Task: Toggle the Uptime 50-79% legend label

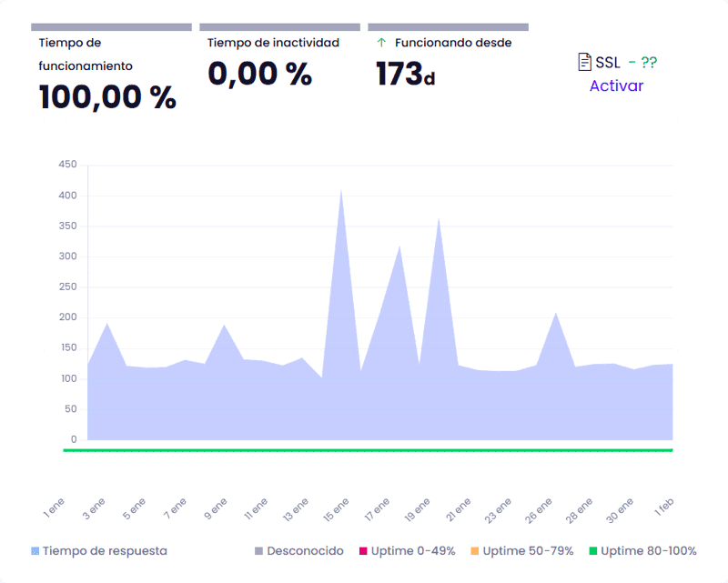Action: pyautogui.click(x=528, y=551)
